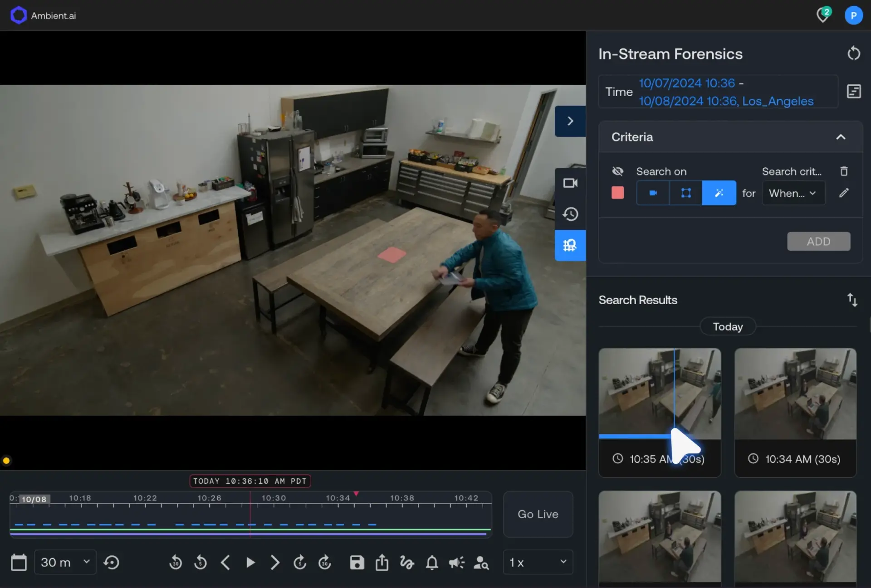
Task: Toggle the magic wand search mode
Action: (x=719, y=193)
